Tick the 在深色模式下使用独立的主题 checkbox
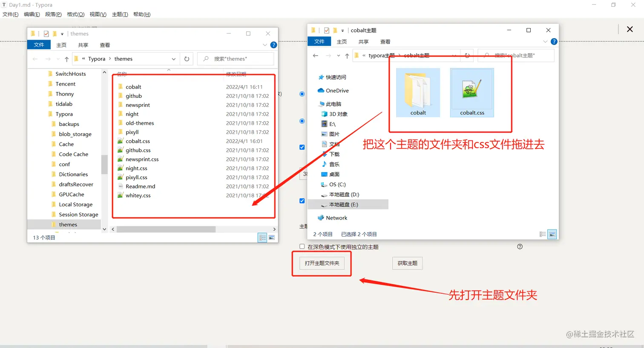Image resolution: width=644 pixels, height=348 pixels. point(302,246)
